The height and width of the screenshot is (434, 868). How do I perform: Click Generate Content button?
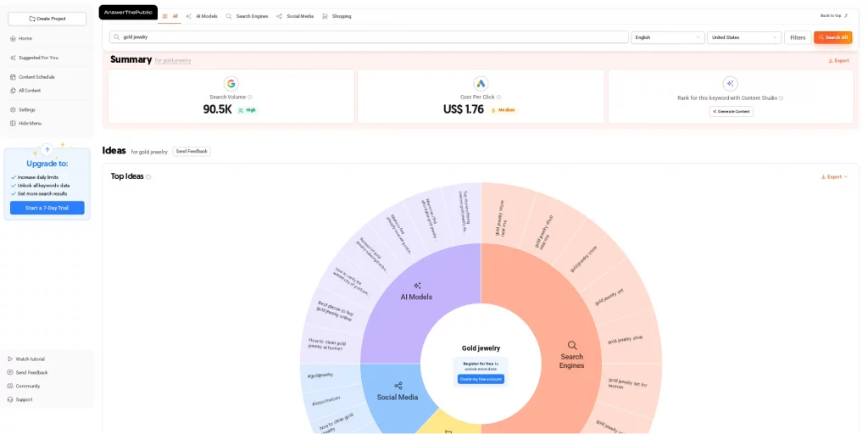click(731, 111)
